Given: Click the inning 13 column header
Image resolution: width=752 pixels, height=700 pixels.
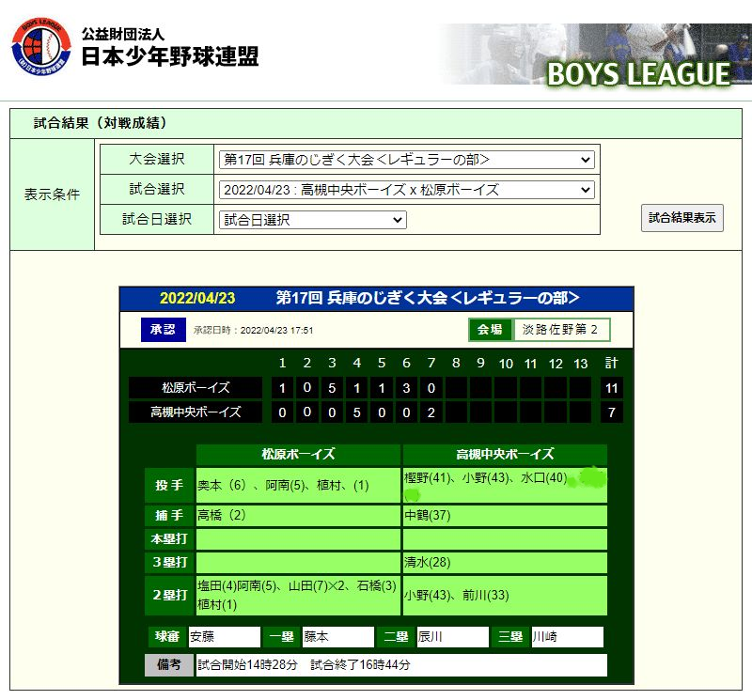Looking at the screenshot, I should click(581, 364).
